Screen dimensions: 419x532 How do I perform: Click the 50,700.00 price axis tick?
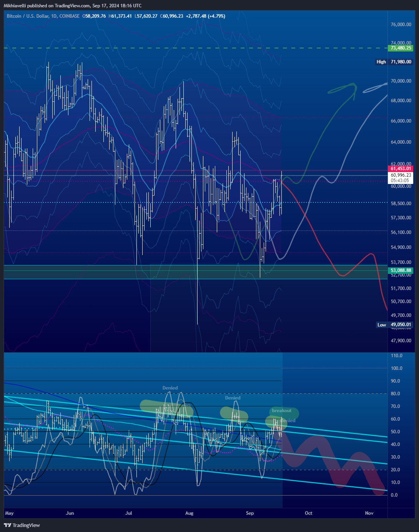(x=401, y=302)
